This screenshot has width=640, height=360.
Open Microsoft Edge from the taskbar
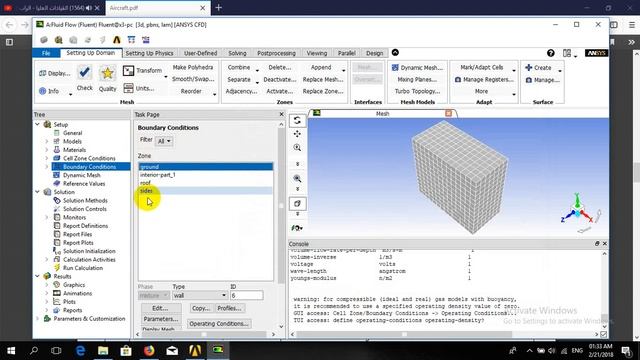[80, 350]
